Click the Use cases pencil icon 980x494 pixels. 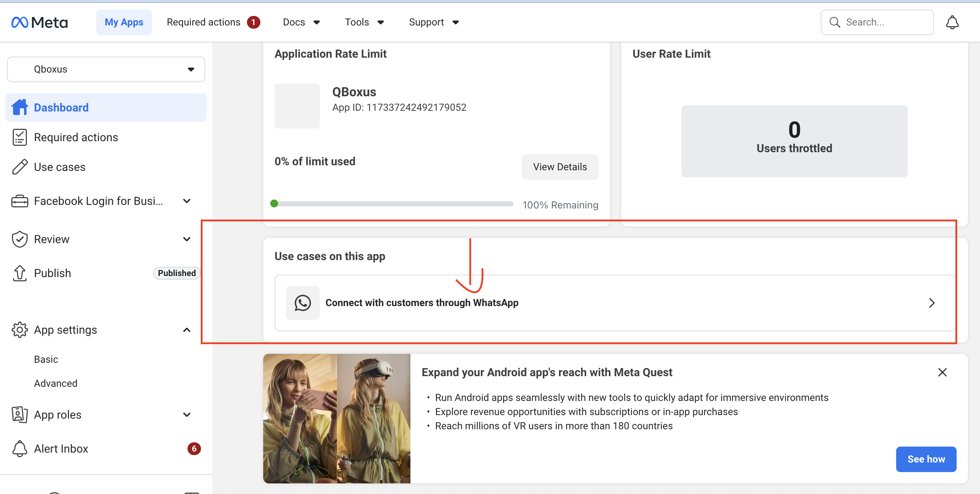point(20,167)
